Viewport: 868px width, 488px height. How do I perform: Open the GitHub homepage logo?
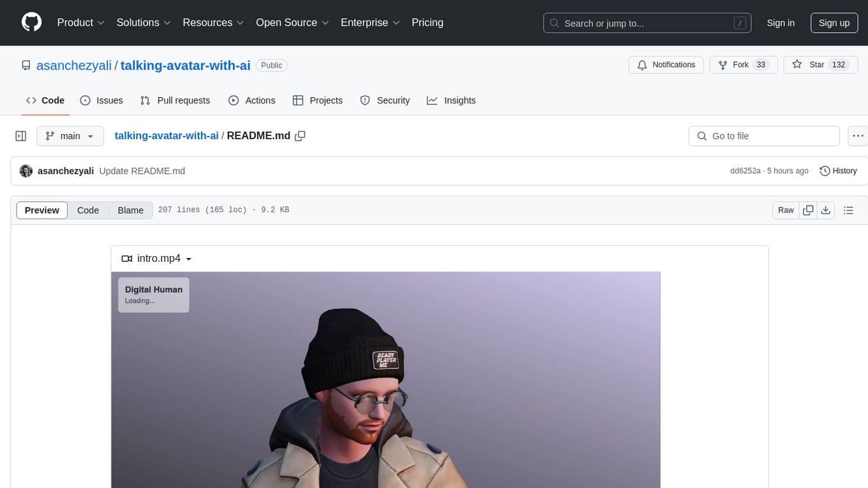[32, 22]
